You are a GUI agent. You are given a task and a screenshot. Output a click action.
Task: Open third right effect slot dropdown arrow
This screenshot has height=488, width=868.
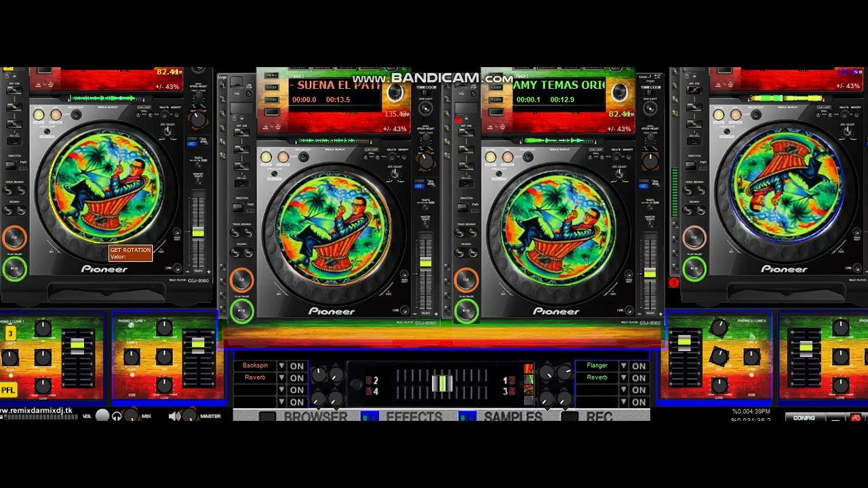(x=623, y=390)
